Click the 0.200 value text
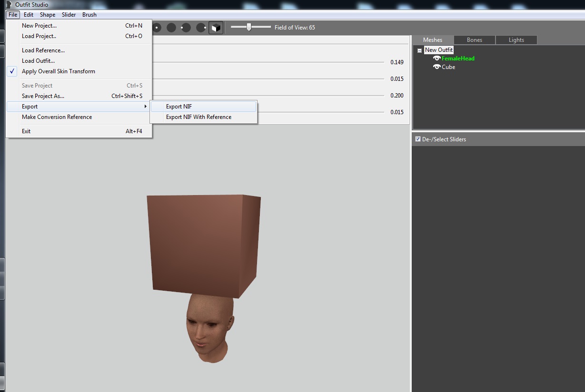 pyautogui.click(x=397, y=96)
